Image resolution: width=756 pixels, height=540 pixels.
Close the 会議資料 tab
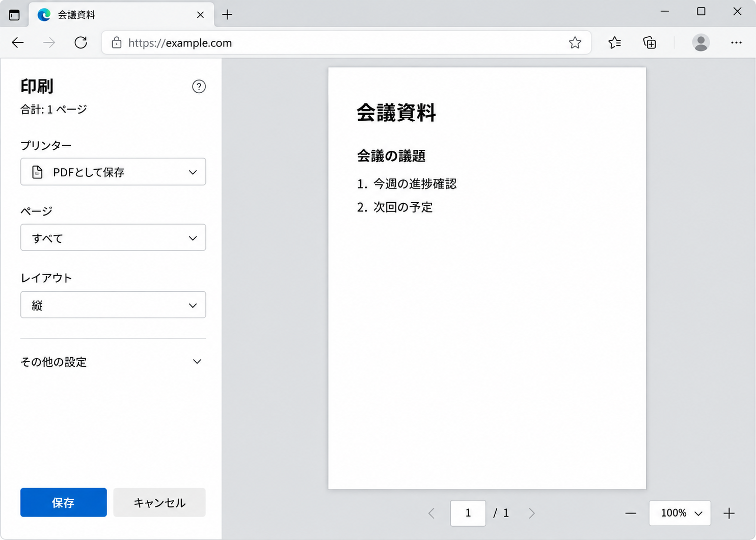[x=200, y=15]
